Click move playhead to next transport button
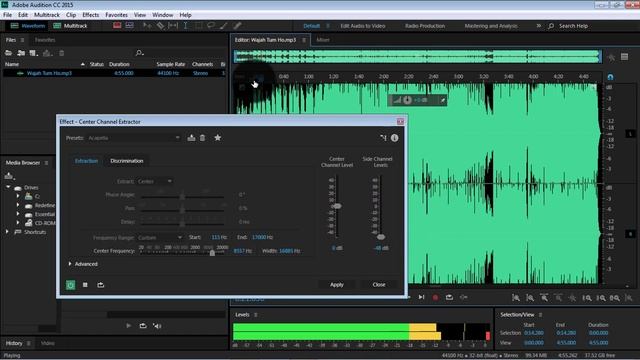The height and width of the screenshot is (360, 640). point(421,297)
